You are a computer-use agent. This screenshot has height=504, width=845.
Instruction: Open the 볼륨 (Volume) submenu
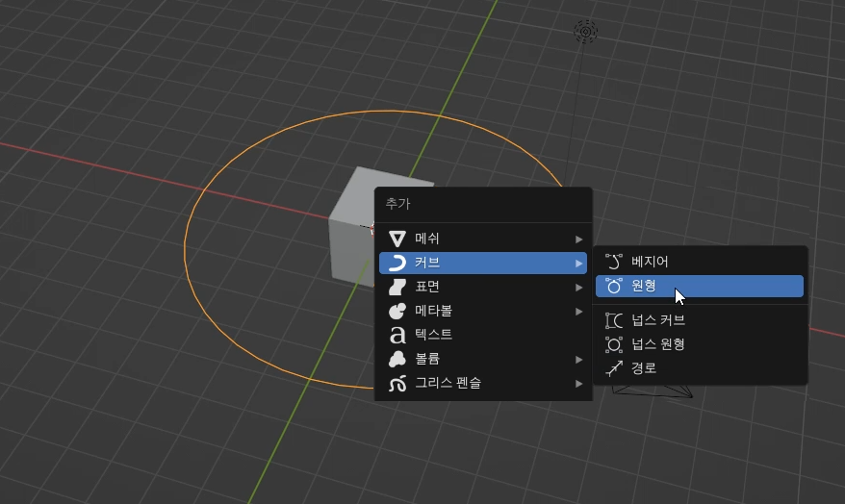click(483, 359)
